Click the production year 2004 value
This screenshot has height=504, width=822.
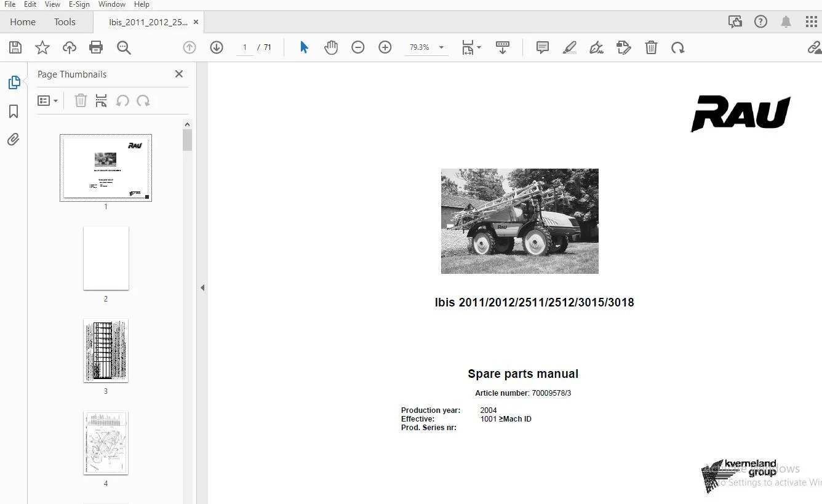489,410
